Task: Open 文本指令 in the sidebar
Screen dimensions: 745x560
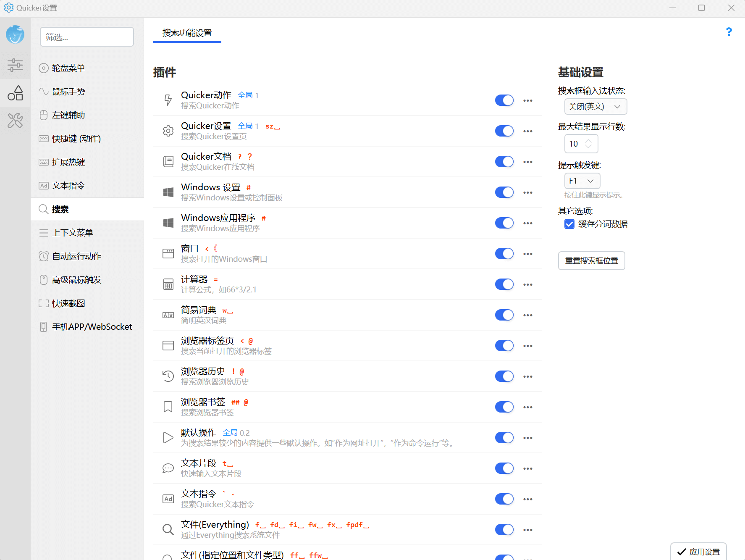Action: click(x=87, y=186)
